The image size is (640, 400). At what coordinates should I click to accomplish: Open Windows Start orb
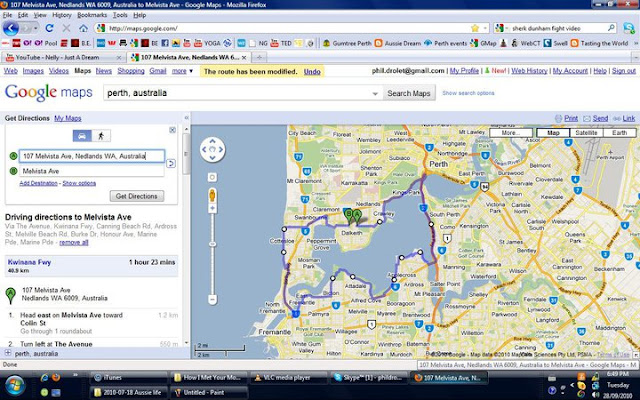pos(14,385)
